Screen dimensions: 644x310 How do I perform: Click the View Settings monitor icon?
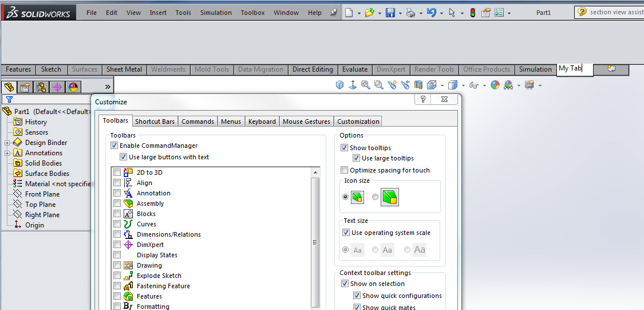530,85
